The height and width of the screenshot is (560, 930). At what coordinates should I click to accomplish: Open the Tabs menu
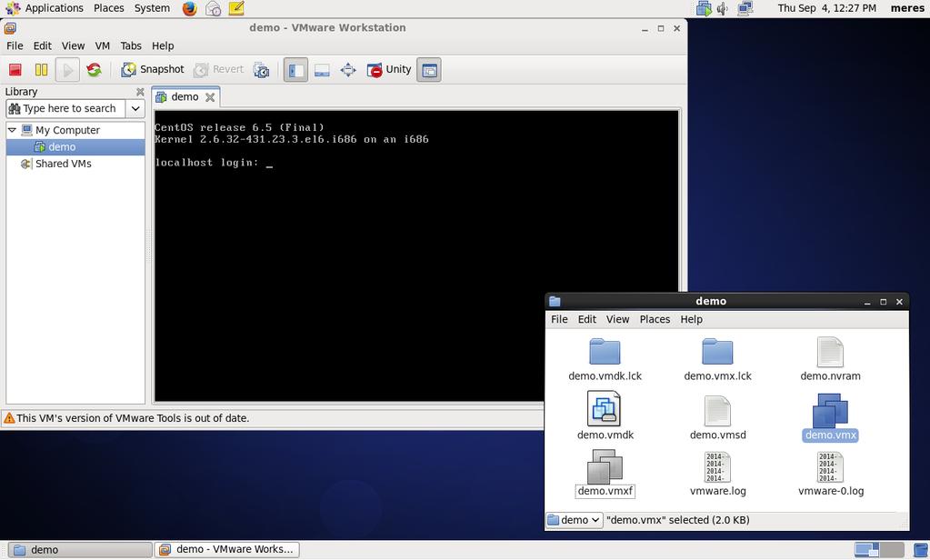[131, 45]
